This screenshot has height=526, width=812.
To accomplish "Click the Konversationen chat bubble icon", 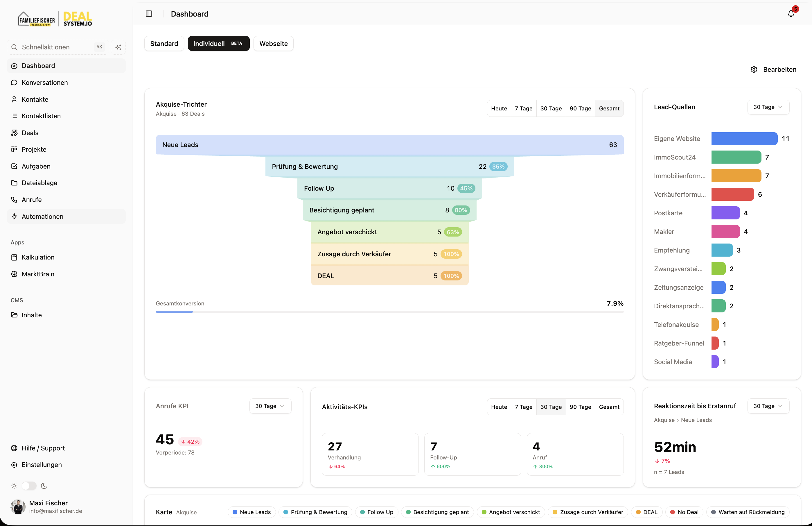I will (x=14, y=83).
